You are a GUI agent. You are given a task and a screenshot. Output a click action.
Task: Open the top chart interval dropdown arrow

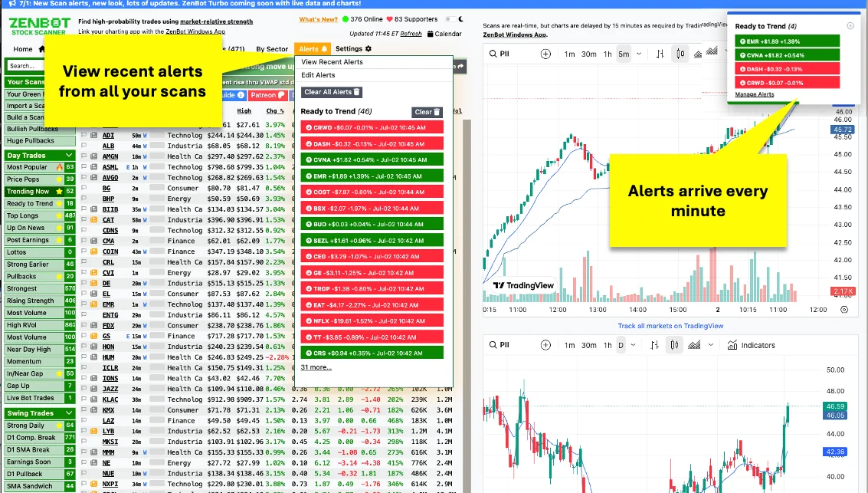click(639, 54)
